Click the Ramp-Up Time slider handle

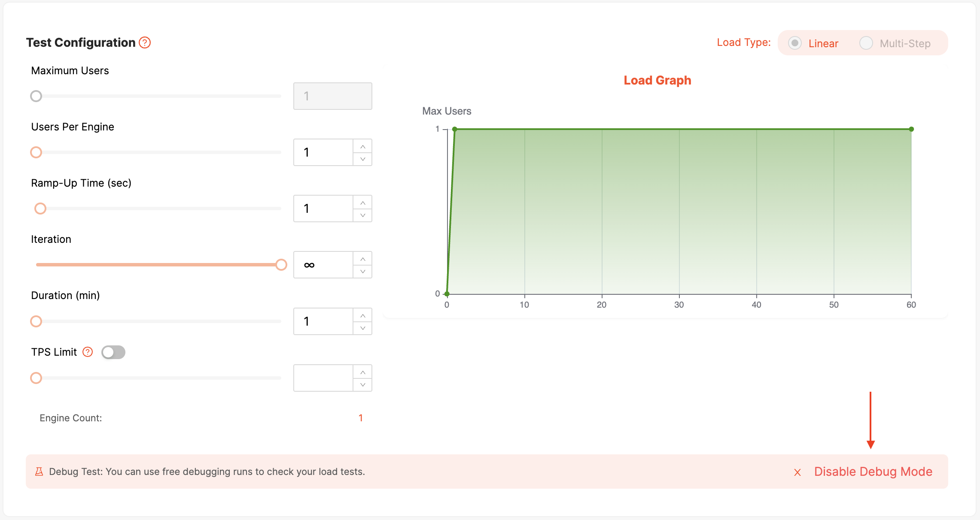40,209
